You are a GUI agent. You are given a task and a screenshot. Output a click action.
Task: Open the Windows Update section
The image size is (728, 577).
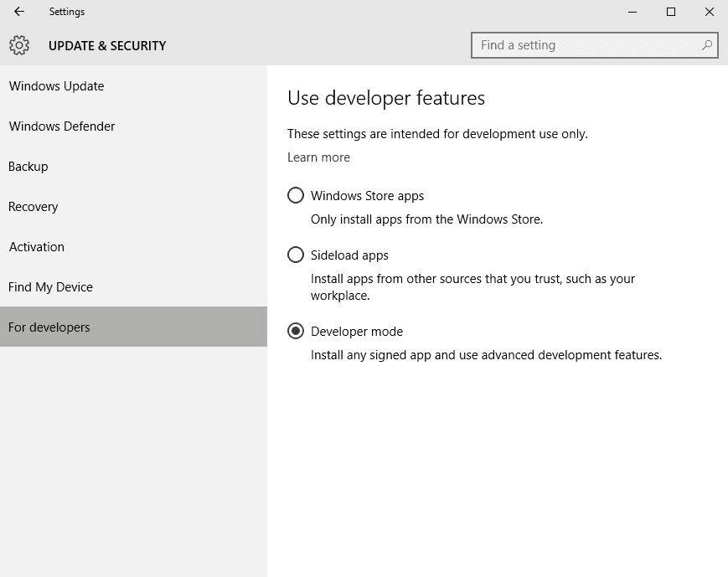(56, 86)
